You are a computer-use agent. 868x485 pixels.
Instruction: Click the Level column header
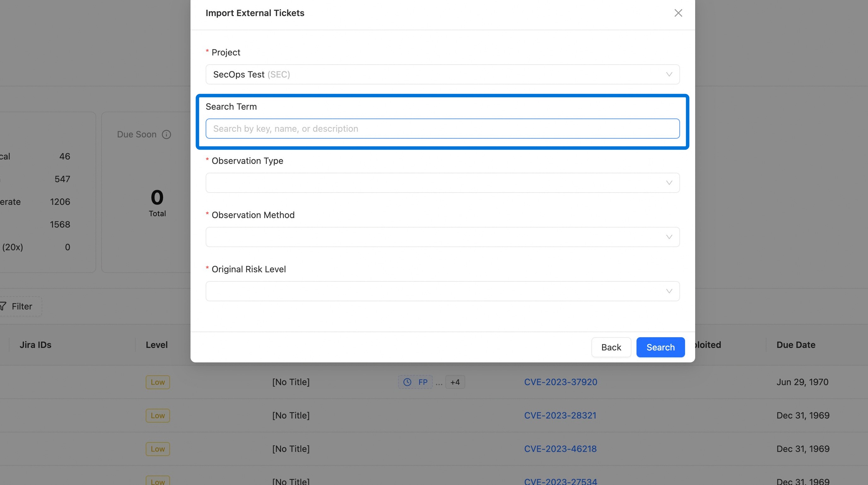point(157,345)
